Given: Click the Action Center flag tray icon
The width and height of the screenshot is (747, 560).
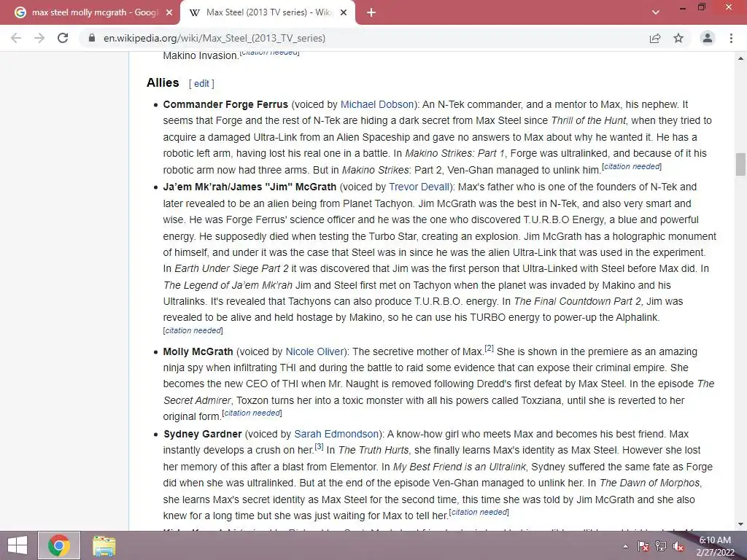Looking at the screenshot, I should coord(643,546).
